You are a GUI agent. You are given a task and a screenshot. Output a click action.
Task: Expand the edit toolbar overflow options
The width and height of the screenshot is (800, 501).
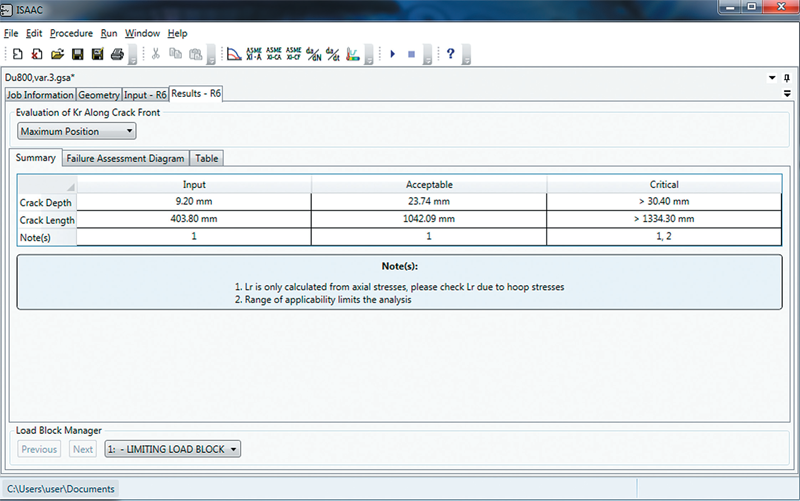click(211, 55)
